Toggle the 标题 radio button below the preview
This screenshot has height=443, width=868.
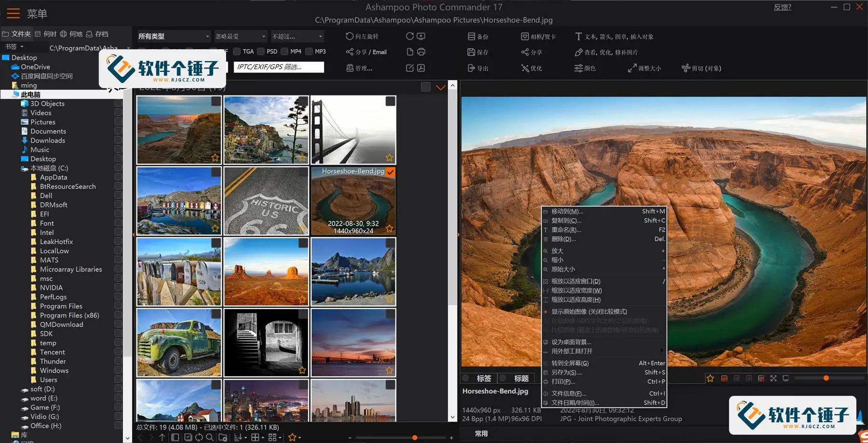[503, 378]
